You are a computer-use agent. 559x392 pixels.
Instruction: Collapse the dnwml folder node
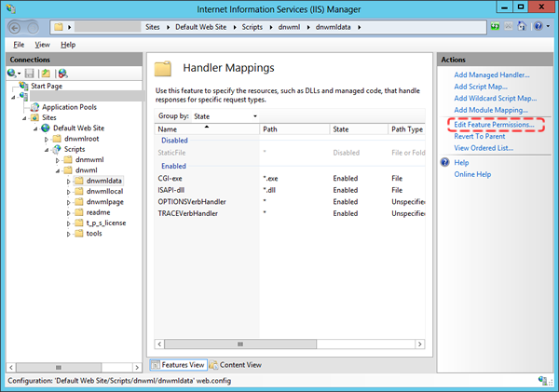pyautogui.click(x=58, y=171)
